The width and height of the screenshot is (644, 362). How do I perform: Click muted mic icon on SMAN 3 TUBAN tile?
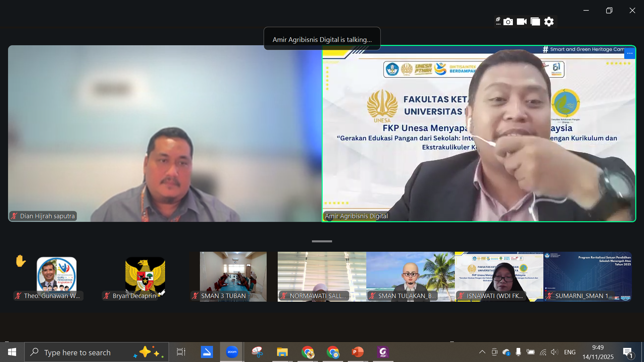coord(195,296)
